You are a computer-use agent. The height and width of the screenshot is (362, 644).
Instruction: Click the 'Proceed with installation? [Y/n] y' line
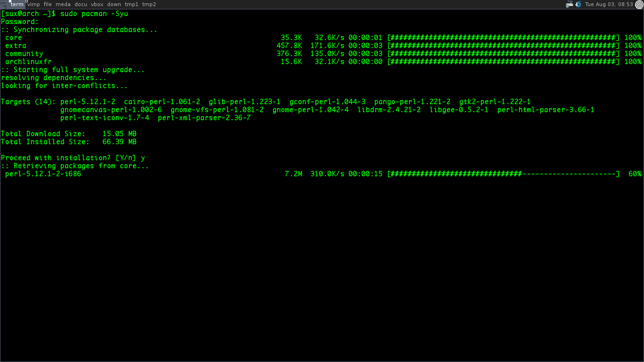[73, 158]
